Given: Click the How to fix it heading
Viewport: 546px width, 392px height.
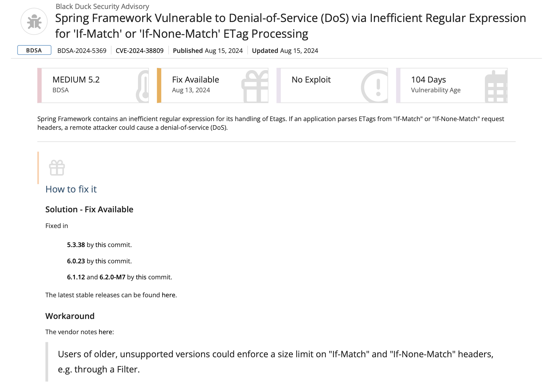Looking at the screenshot, I should pyautogui.click(x=71, y=189).
